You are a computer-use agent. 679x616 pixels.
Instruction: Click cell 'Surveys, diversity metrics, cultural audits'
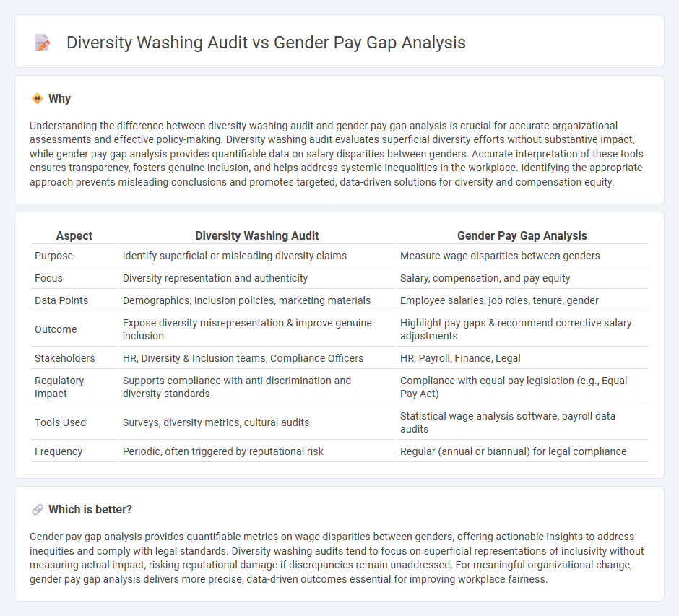(x=256, y=422)
